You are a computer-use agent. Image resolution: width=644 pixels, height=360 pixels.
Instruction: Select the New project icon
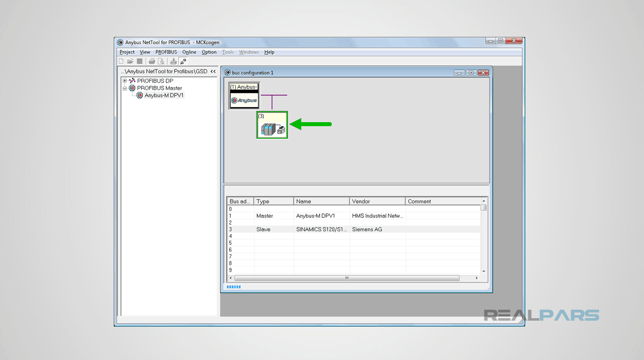pyautogui.click(x=121, y=61)
